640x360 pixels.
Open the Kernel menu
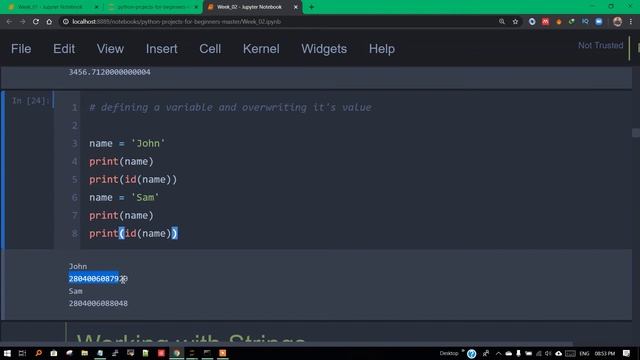coord(261,49)
